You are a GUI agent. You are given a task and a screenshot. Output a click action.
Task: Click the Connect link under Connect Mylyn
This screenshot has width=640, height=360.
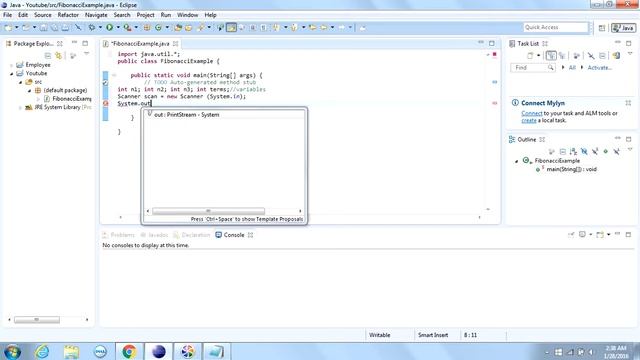tap(532, 113)
